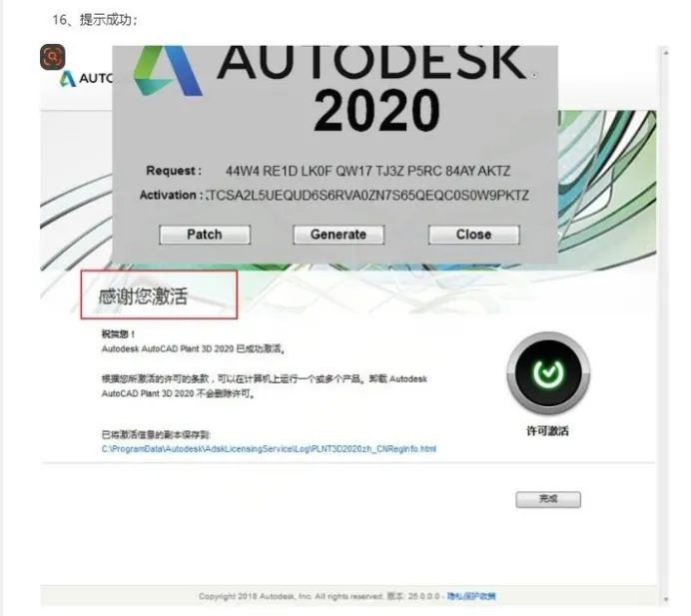
Task: Click the Patch button
Action: point(205,235)
